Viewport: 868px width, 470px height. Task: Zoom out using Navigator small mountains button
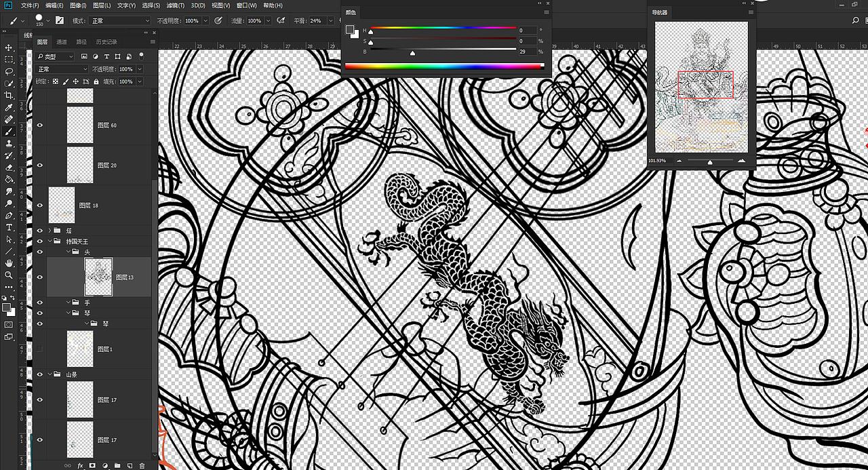(x=679, y=161)
